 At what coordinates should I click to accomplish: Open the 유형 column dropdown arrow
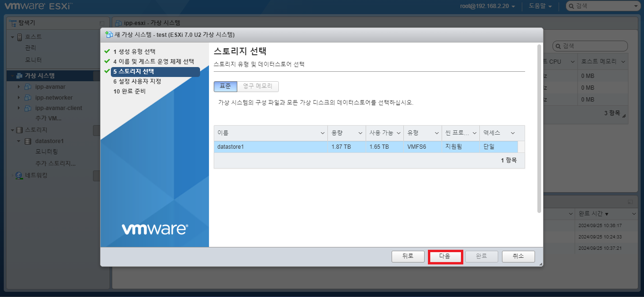(436, 133)
